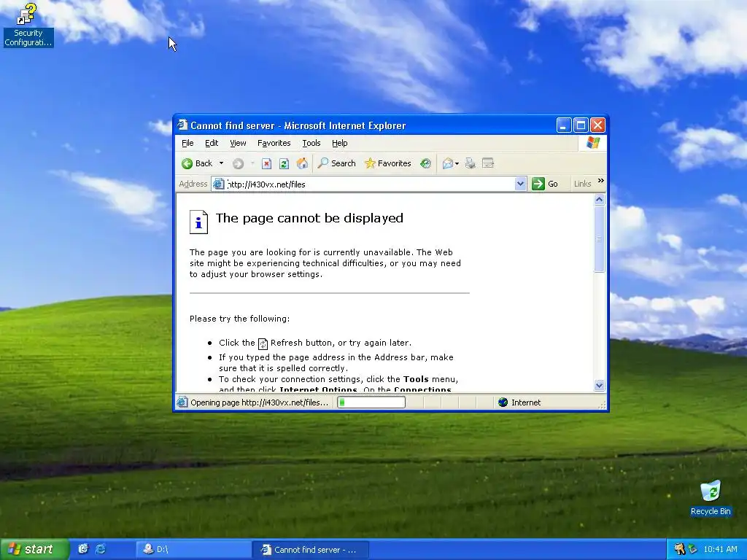
Task: Click the inline Refresh icon in instructions
Action: click(263, 344)
